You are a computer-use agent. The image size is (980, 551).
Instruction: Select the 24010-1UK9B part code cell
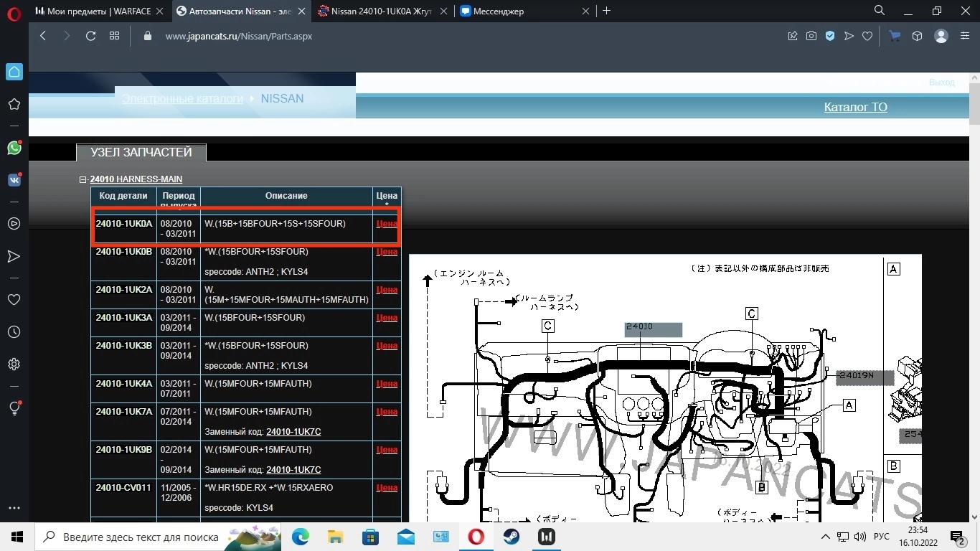pyautogui.click(x=124, y=460)
